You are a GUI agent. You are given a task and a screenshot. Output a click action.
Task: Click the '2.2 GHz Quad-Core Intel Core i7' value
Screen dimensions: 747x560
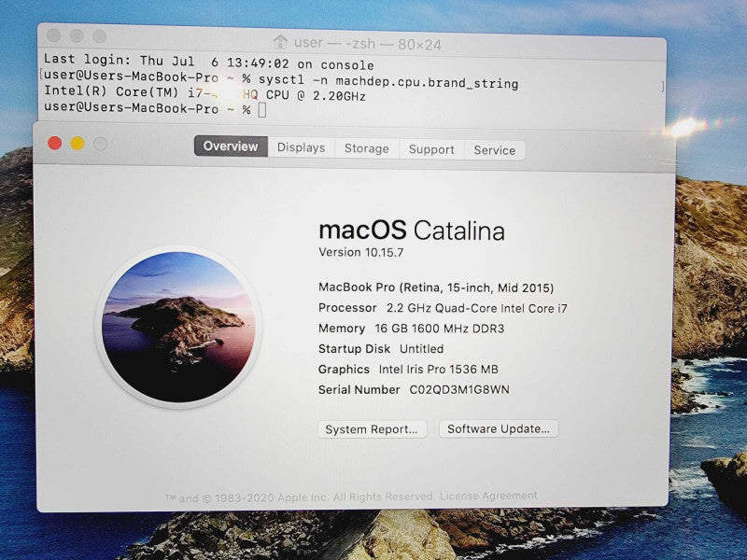[477, 308]
